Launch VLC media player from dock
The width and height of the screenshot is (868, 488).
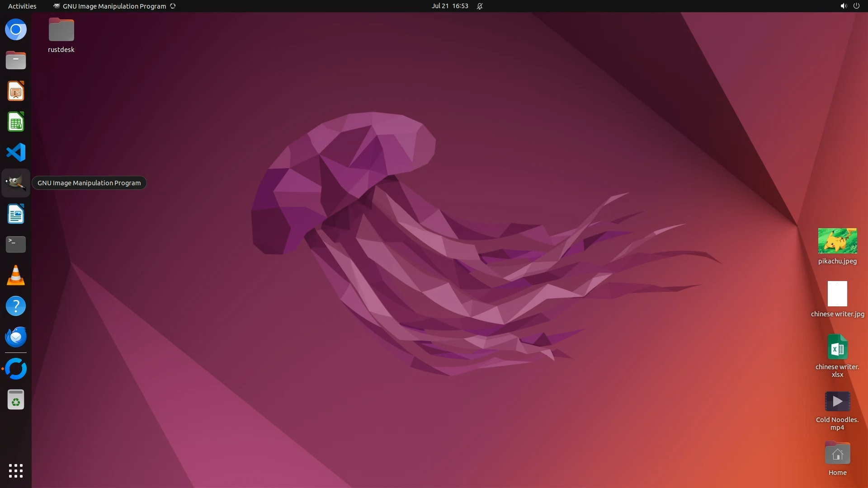point(16,275)
